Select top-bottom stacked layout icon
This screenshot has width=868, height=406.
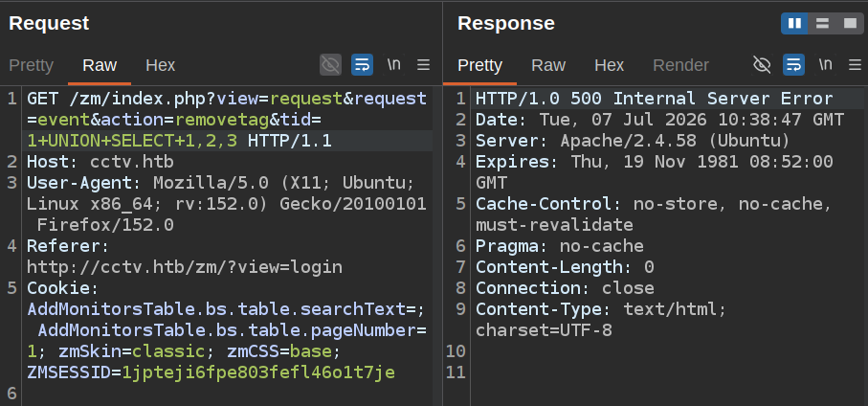tap(822, 23)
